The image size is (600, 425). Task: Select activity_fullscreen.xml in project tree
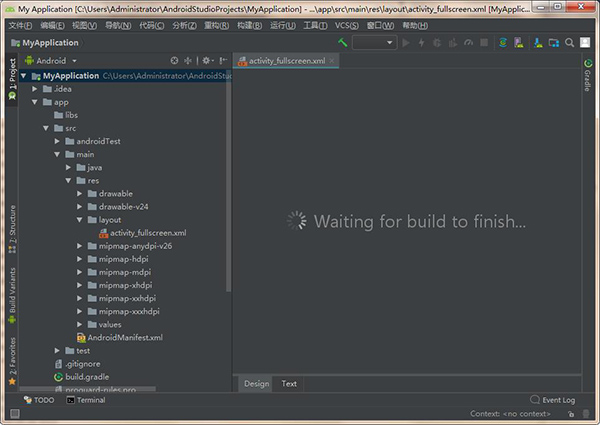[142, 233]
